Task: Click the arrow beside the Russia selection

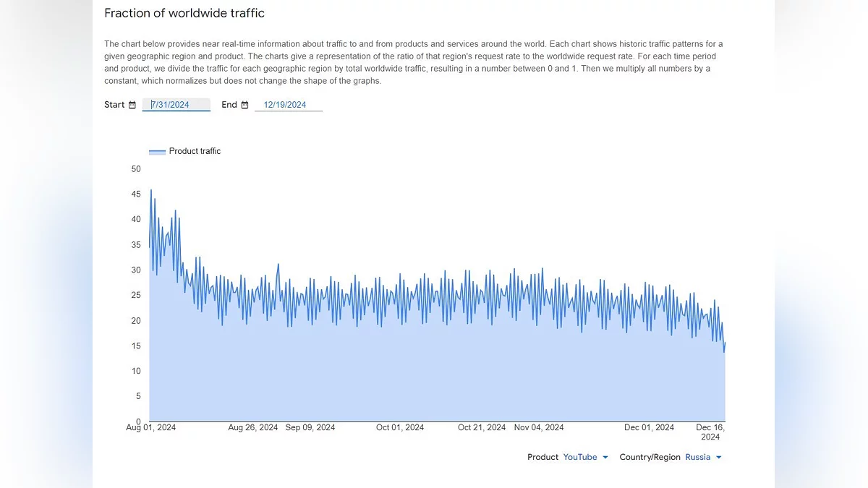Action: coord(718,457)
